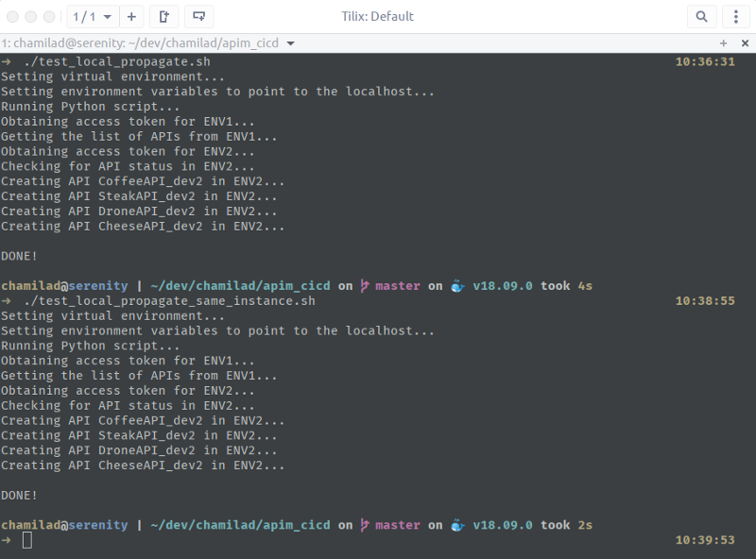Click the Tilix: Default window title
This screenshot has width=756, height=559.
[x=377, y=16]
